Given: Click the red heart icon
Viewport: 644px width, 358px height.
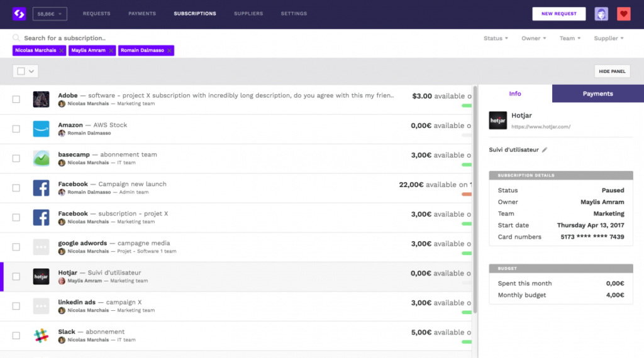Looking at the screenshot, I should tap(623, 14).
